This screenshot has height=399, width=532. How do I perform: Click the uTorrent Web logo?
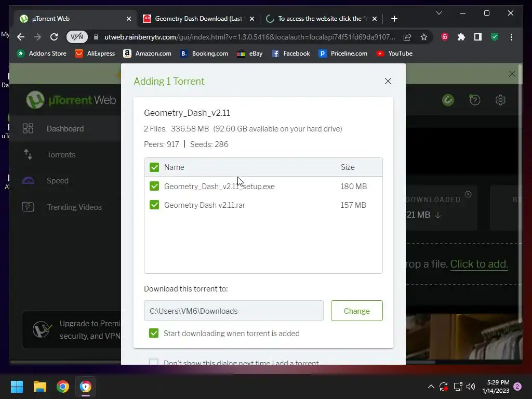pos(71,100)
